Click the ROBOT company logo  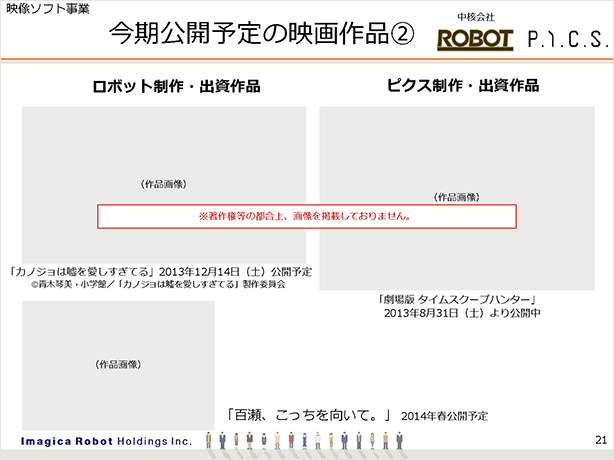point(475,40)
